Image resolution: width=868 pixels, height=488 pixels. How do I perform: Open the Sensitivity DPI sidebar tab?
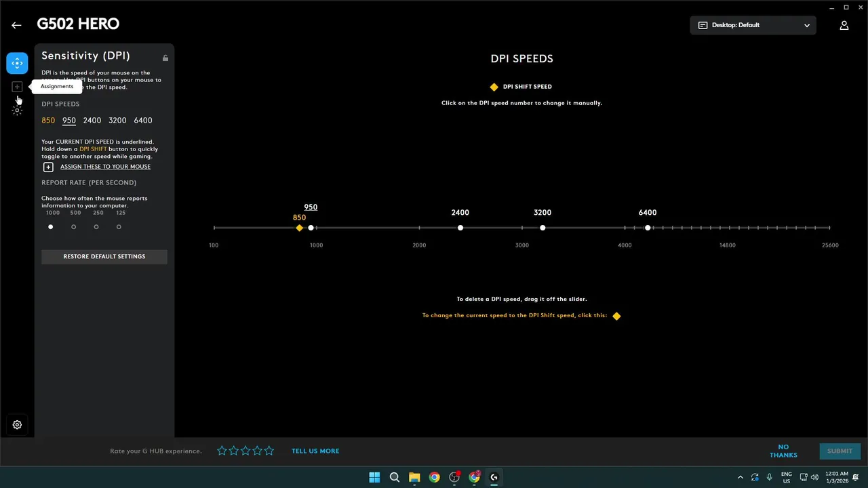click(17, 62)
